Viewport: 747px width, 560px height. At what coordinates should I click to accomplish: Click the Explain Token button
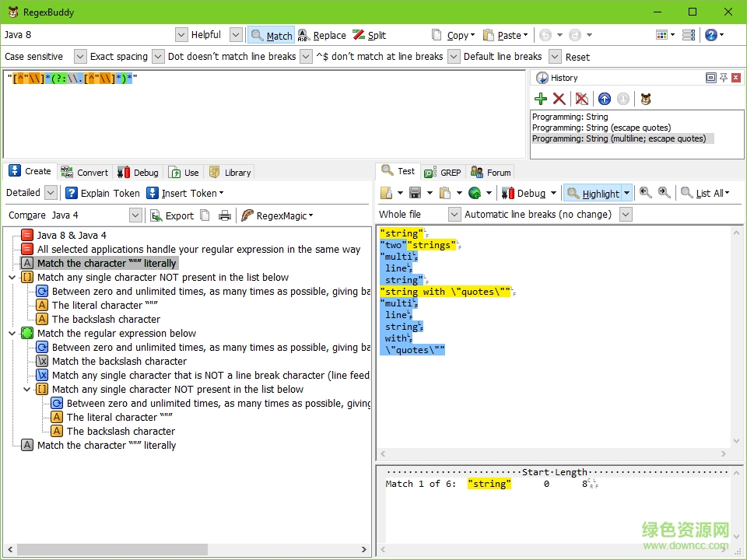coord(103,193)
